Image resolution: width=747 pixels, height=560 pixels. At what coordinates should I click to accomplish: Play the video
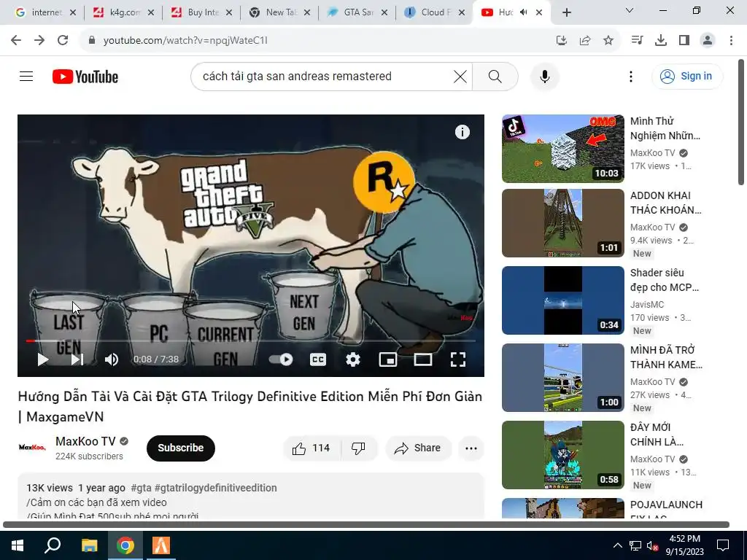[x=43, y=359]
